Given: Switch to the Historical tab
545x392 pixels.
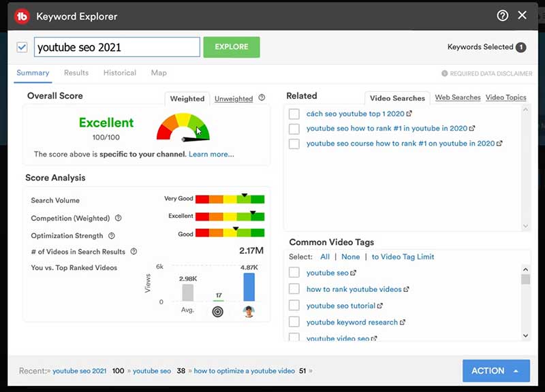Looking at the screenshot, I should pyautogui.click(x=120, y=73).
